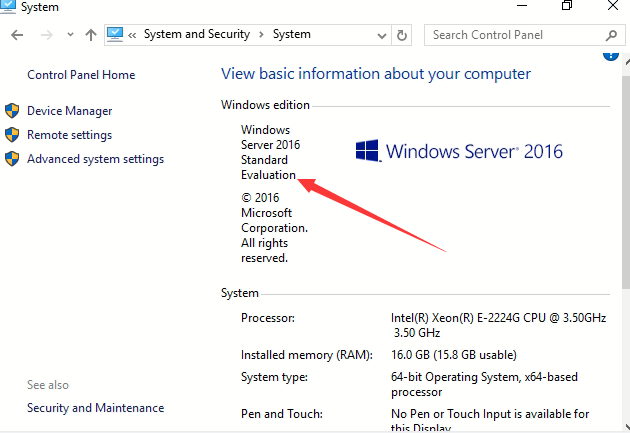630x433 pixels.
Task: Click the Back navigation arrow
Action: click(x=17, y=35)
